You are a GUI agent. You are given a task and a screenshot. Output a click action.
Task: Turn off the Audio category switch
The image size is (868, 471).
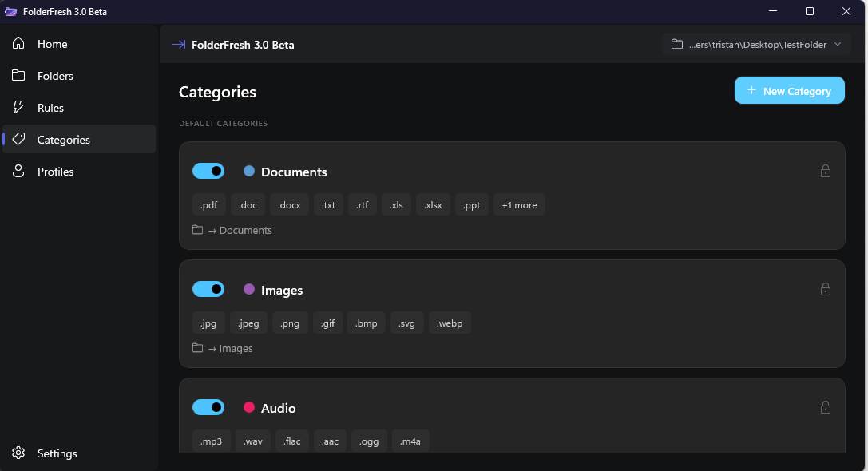click(208, 407)
